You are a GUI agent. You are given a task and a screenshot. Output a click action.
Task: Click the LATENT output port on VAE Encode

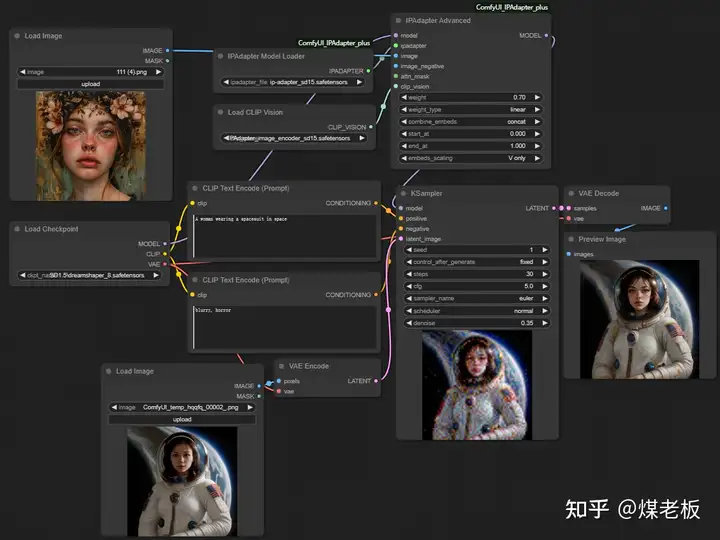[x=376, y=381]
